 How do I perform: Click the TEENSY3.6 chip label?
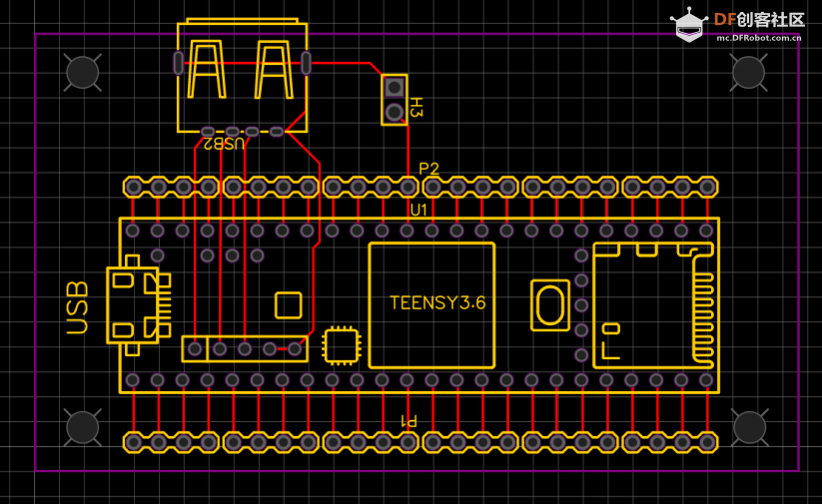(437, 302)
